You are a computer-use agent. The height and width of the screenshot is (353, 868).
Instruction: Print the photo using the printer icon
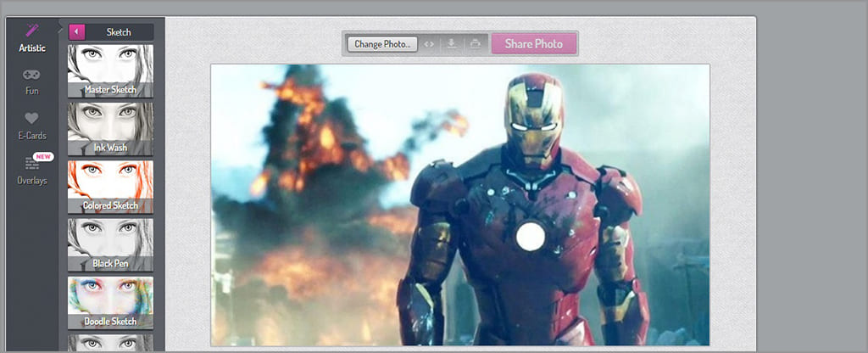[x=476, y=43]
